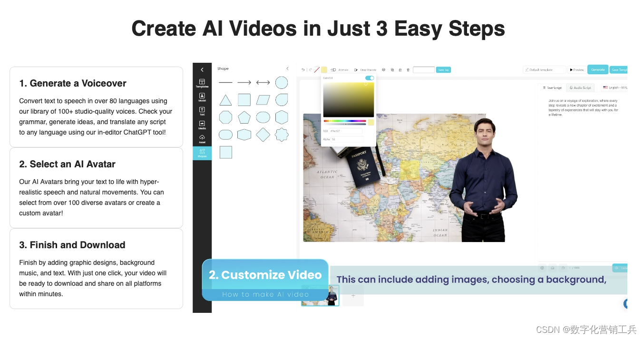Click the Animate option in toolbar

[x=340, y=70]
